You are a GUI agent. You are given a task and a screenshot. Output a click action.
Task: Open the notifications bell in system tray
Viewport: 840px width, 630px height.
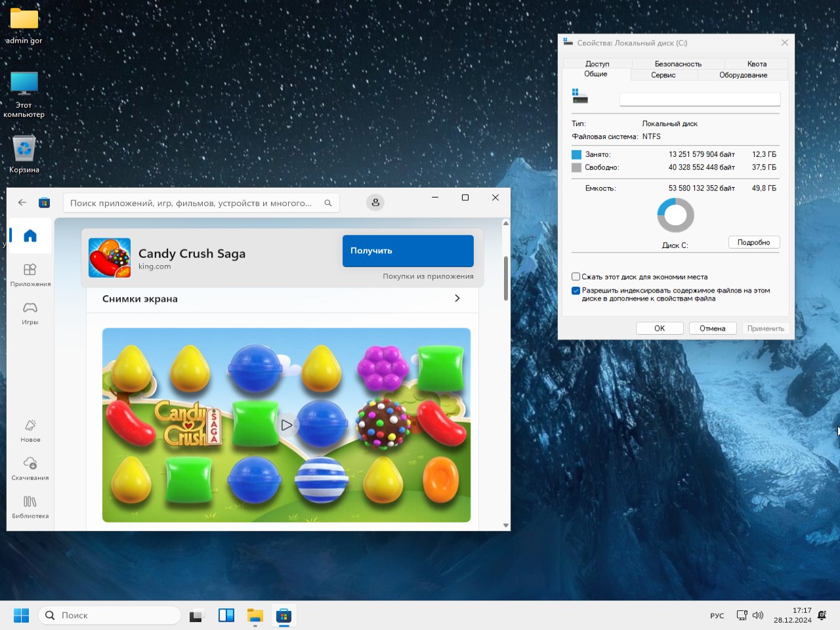(822, 616)
